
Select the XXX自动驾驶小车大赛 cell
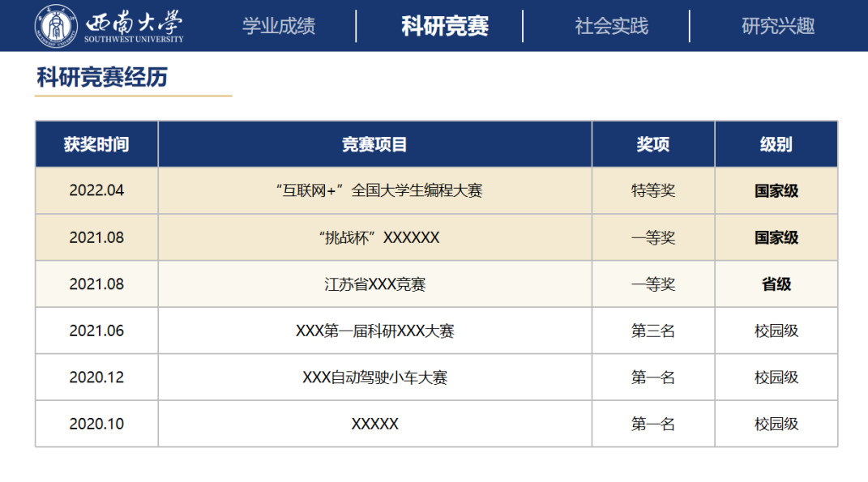pyautogui.click(x=374, y=377)
